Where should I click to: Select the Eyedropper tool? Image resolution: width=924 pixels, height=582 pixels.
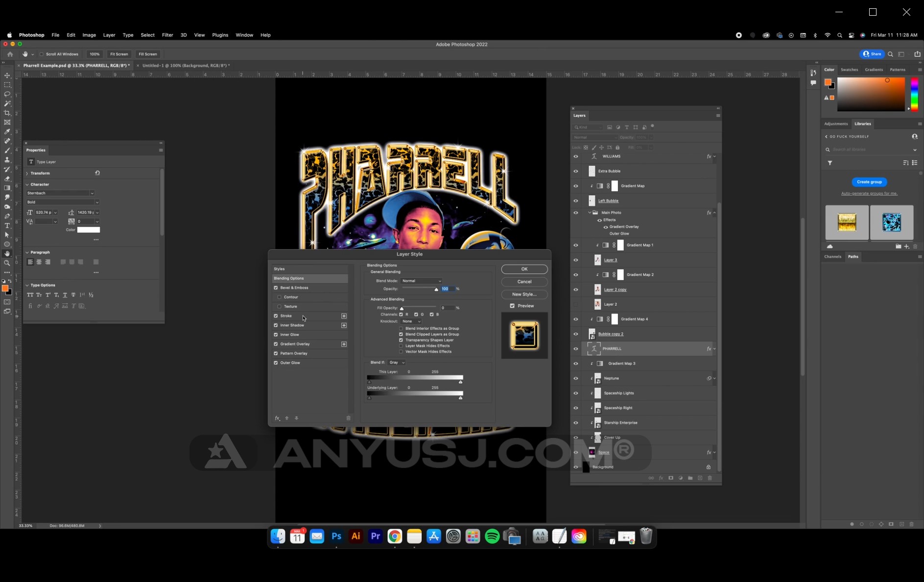pos(7,132)
